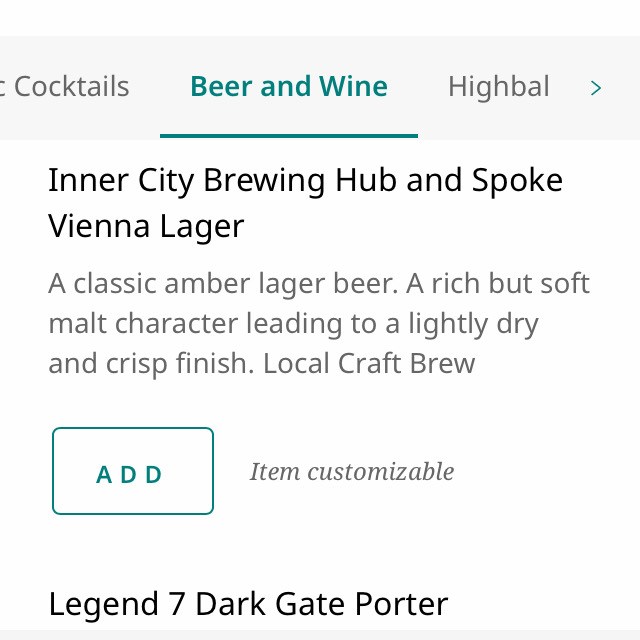This screenshot has width=640, height=640.
Task: Click the words "Local Craft Brew"
Action: pos(369,363)
